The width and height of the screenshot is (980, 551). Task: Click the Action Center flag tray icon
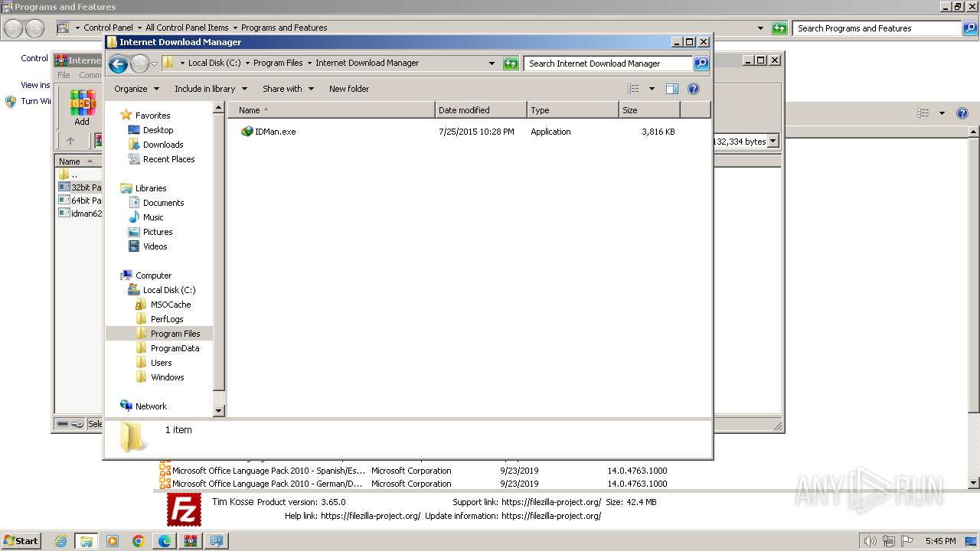[x=907, y=541]
